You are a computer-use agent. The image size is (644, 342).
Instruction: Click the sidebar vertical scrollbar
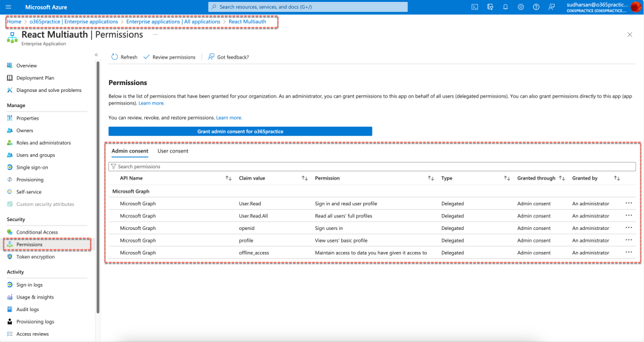point(98,189)
